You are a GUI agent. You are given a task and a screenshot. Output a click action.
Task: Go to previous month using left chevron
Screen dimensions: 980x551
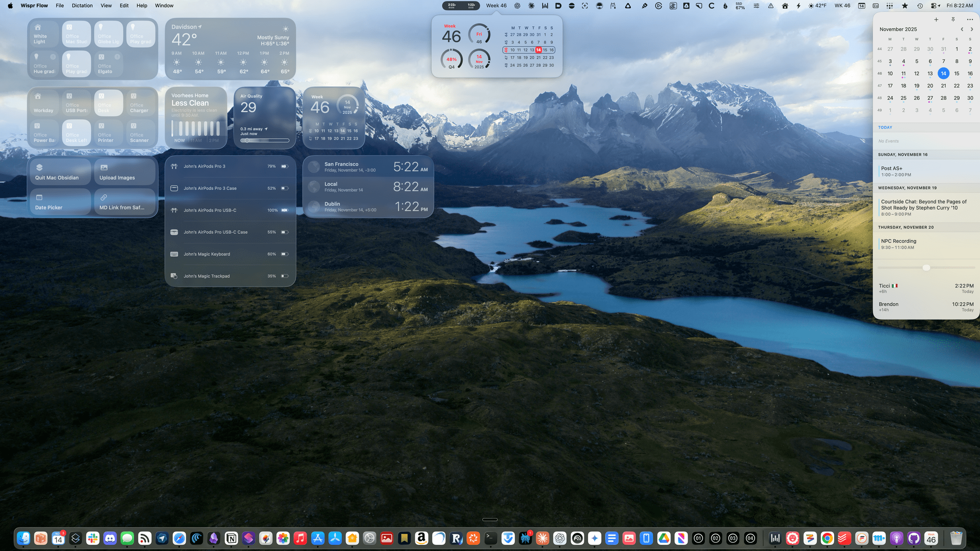click(962, 29)
